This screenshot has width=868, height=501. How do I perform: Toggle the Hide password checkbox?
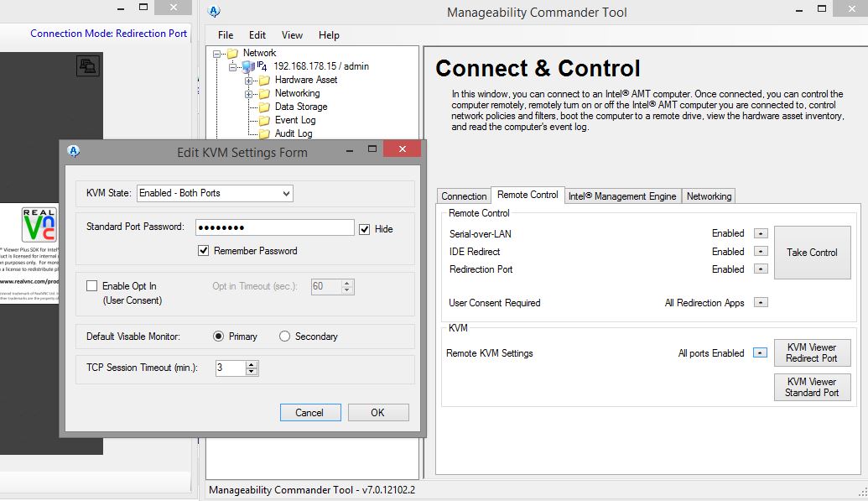click(364, 229)
